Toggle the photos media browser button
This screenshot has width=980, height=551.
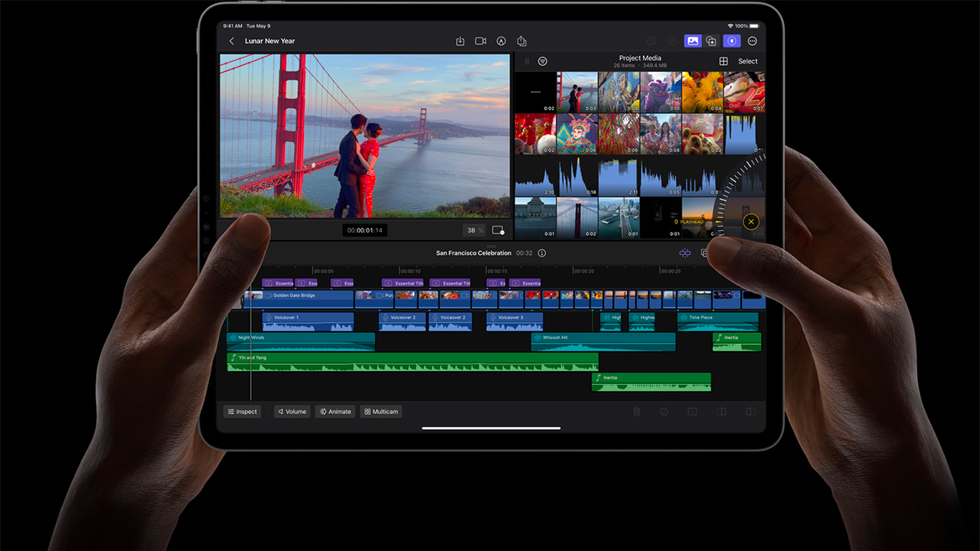point(692,41)
